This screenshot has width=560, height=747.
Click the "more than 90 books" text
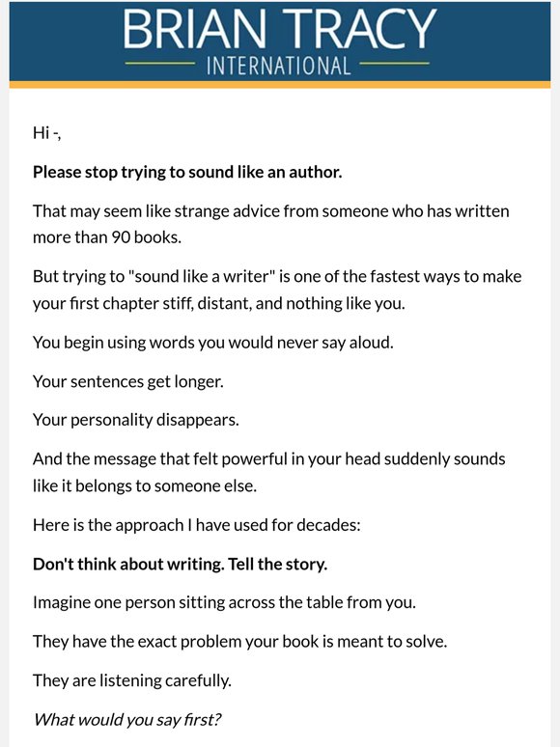coord(107,237)
